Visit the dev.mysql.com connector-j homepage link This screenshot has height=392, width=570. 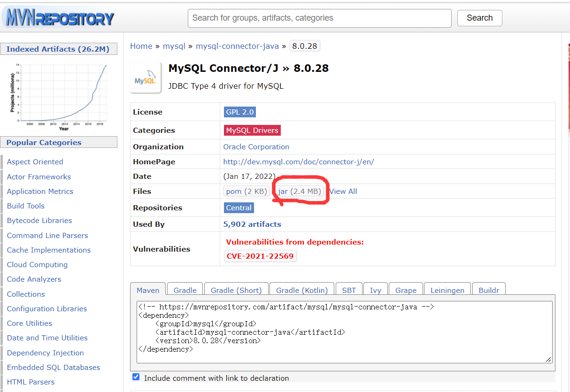299,162
